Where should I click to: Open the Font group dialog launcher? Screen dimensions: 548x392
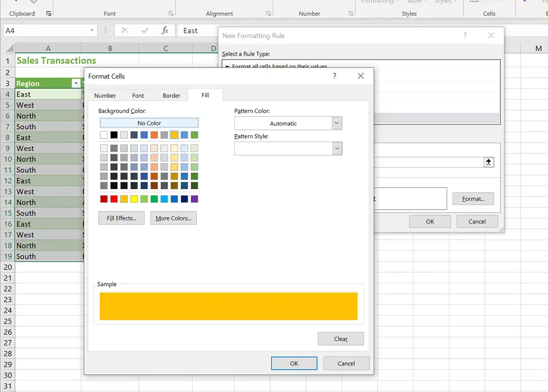pos(171,14)
